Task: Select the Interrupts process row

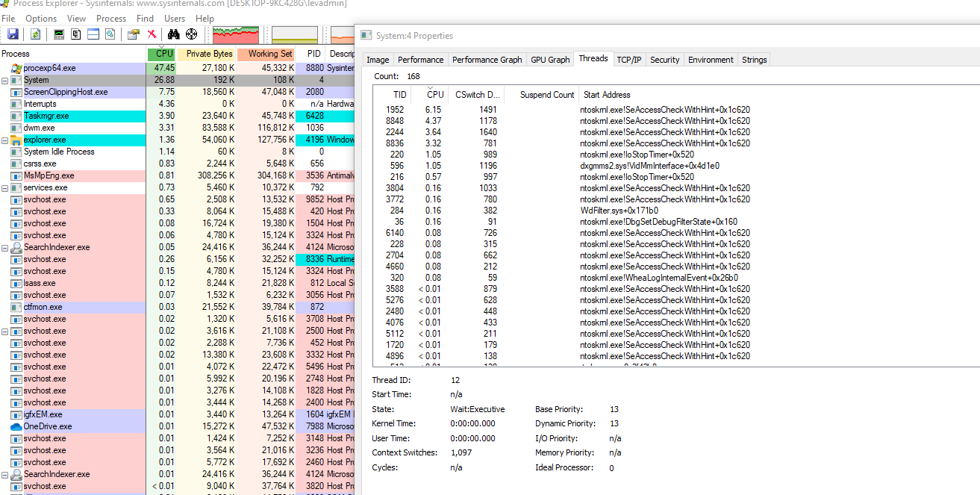Action: (178, 104)
